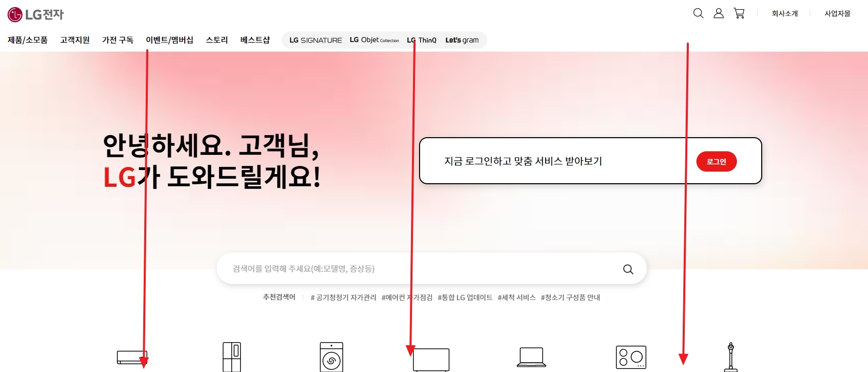The width and height of the screenshot is (868, 372).
Task: Select the cooktop product icon
Action: 631,357
